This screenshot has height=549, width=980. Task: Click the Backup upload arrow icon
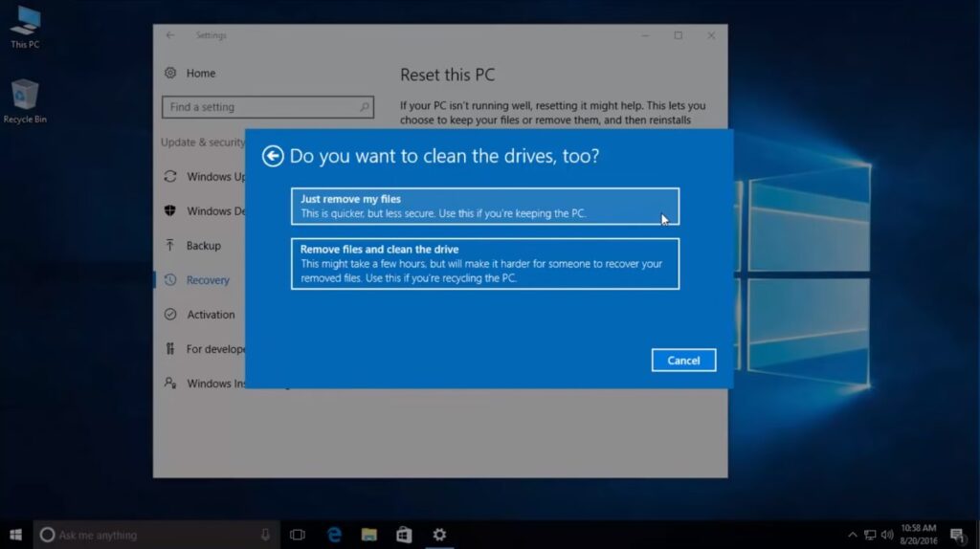170,245
